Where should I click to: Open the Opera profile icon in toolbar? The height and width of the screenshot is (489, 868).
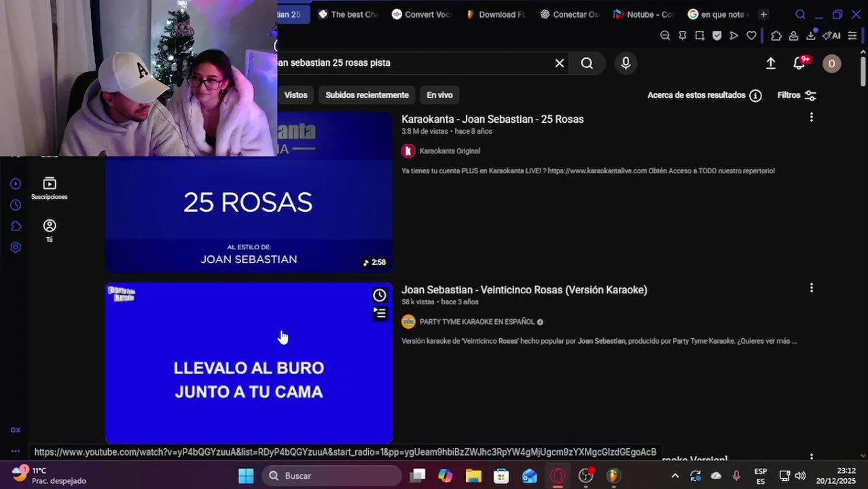[x=793, y=36]
